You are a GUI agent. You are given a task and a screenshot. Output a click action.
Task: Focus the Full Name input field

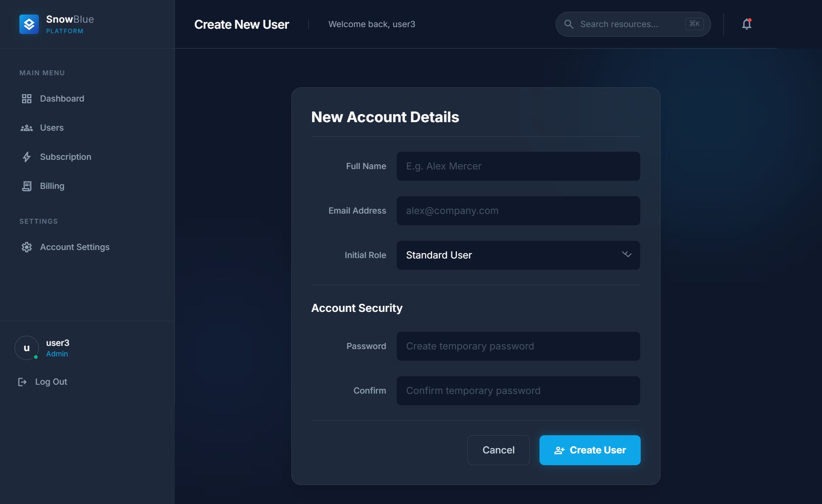tap(518, 166)
